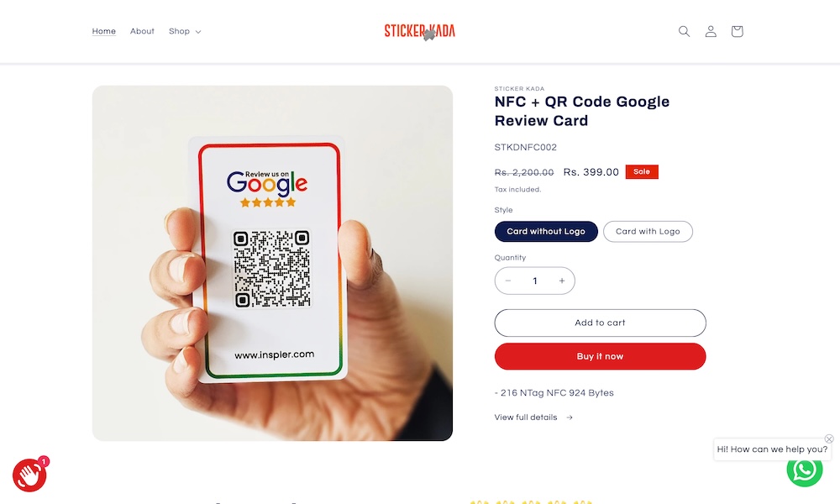The height and width of the screenshot is (504, 840).
Task: Open the WhatsApp chat icon
Action: coord(804,470)
